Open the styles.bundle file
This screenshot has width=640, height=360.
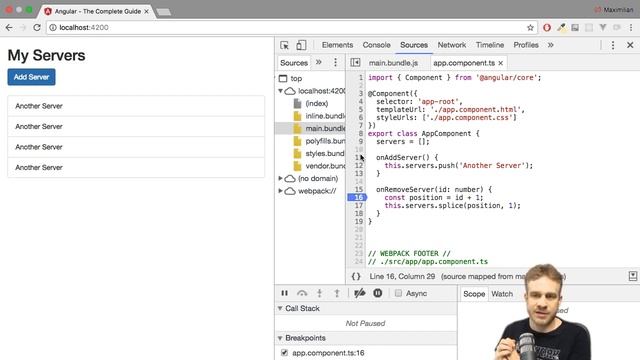(x=325, y=153)
